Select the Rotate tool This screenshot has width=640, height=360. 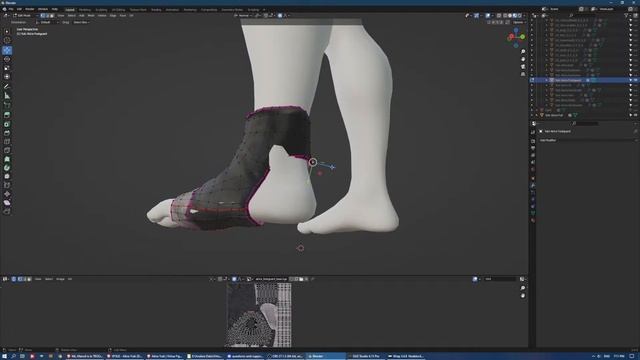[x=7, y=59]
